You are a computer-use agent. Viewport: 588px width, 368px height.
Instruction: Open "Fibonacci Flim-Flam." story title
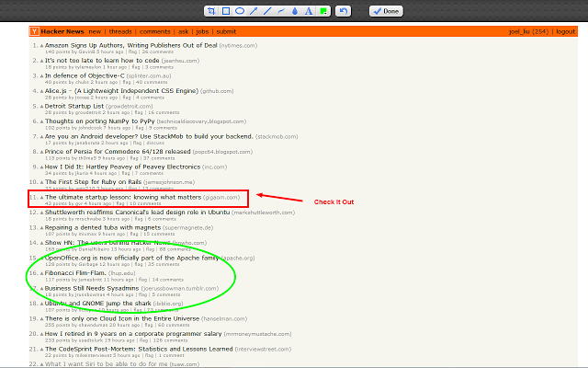pyautogui.click(x=75, y=273)
